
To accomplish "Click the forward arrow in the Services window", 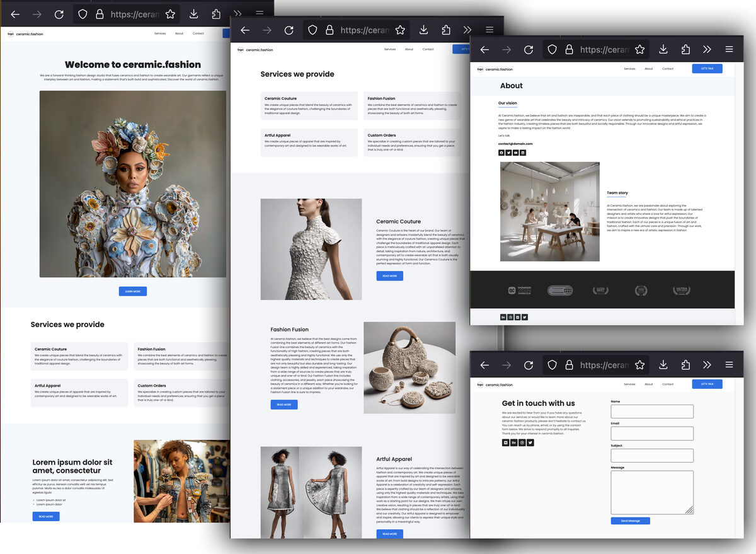I will click(x=267, y=30).
